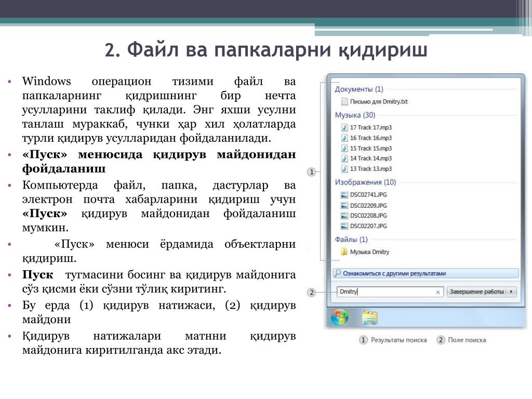Open the File Explorer taskbar icon
The width and height of the screenshot is (532, 399).
point(369,317)
